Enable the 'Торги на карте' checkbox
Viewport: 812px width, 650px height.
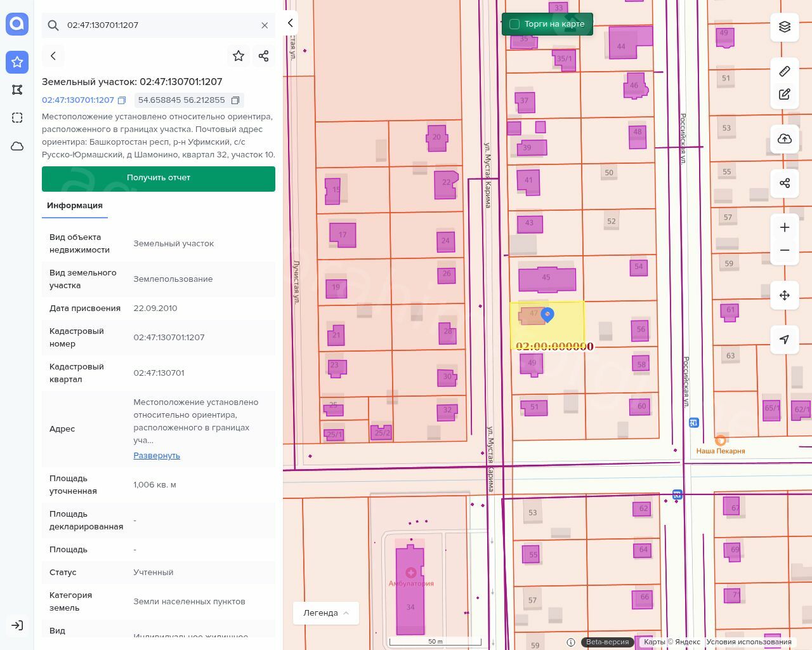pos(514,24)
